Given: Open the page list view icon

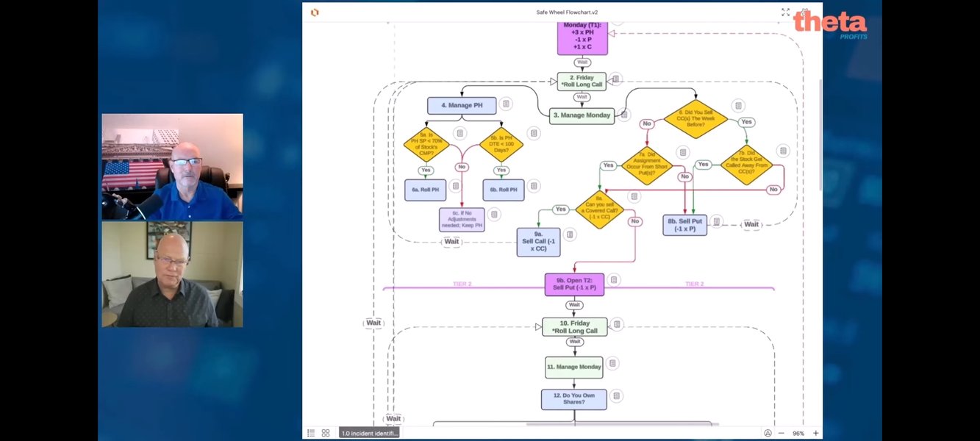Looking at the screenshot, I should (x=311, y=433).
